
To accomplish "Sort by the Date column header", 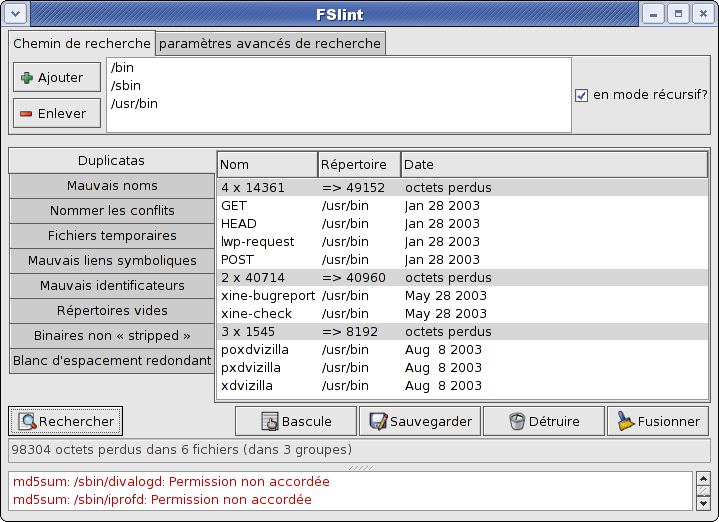I will click(x=554, y=165).
